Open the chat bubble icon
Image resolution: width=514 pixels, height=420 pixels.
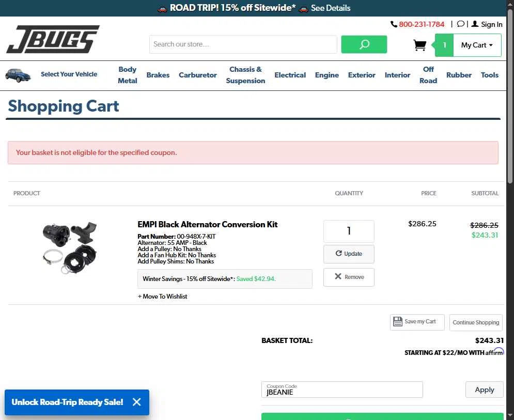tap(461, 24)
